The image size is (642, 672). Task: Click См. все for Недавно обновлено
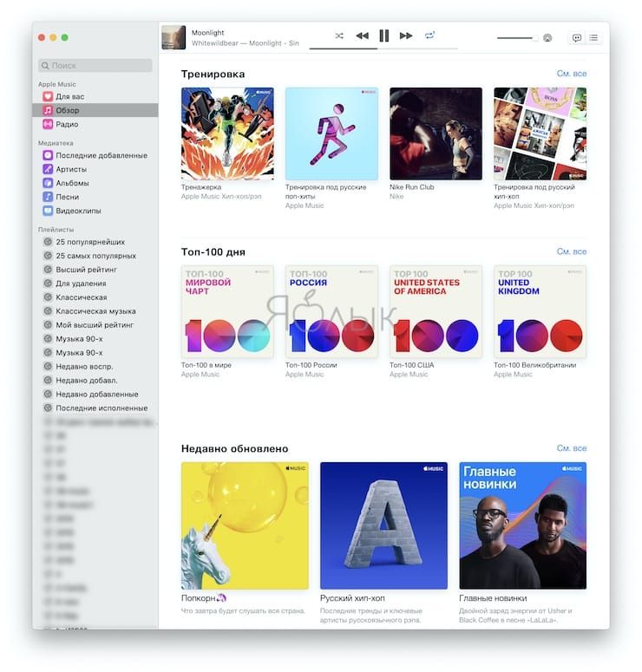pos(571,448)
